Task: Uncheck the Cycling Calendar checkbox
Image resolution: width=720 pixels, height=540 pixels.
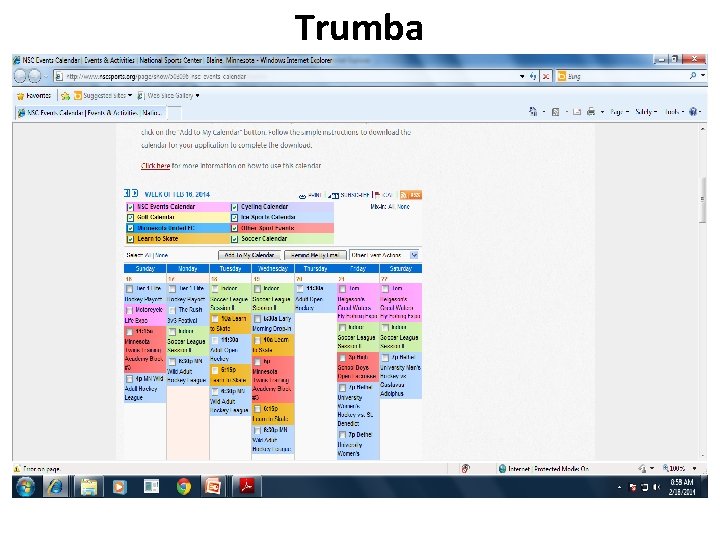Action: 234,207
